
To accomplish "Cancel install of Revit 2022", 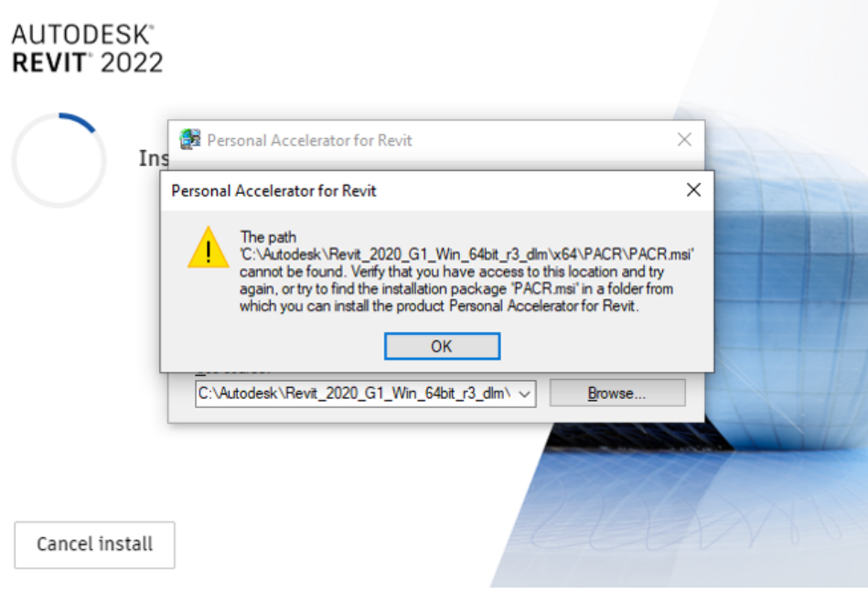I will click(x=94, y=545).
